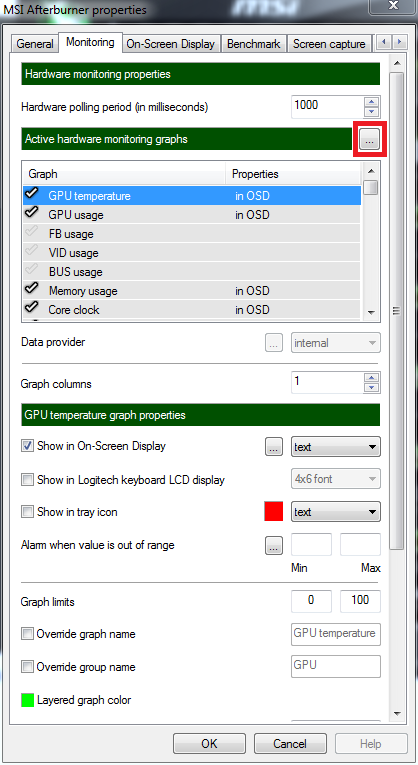This screenshot has width=418, height=765.
Task: Enable BUS usage graph checkmark
Action: click(32, 271)
